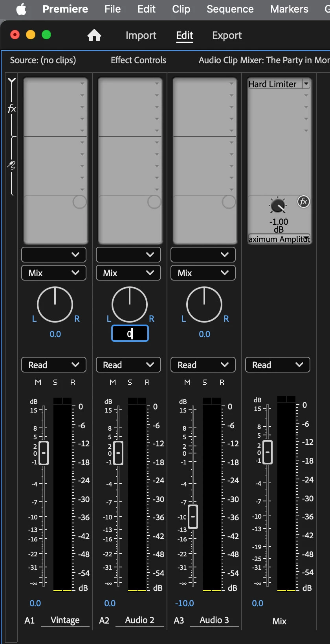Open the File menu
This screenshot has width=330, height=644.
[x=113, y=9]
